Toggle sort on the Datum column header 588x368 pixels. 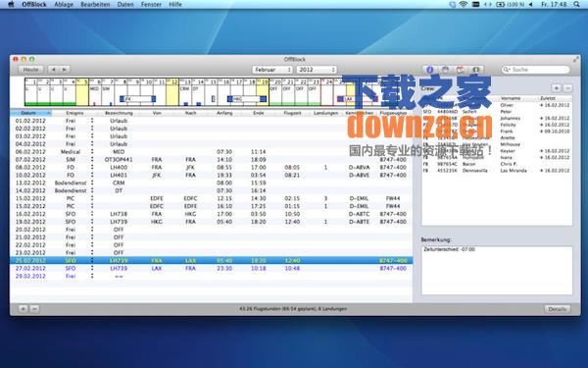click(x=30, y=113)
